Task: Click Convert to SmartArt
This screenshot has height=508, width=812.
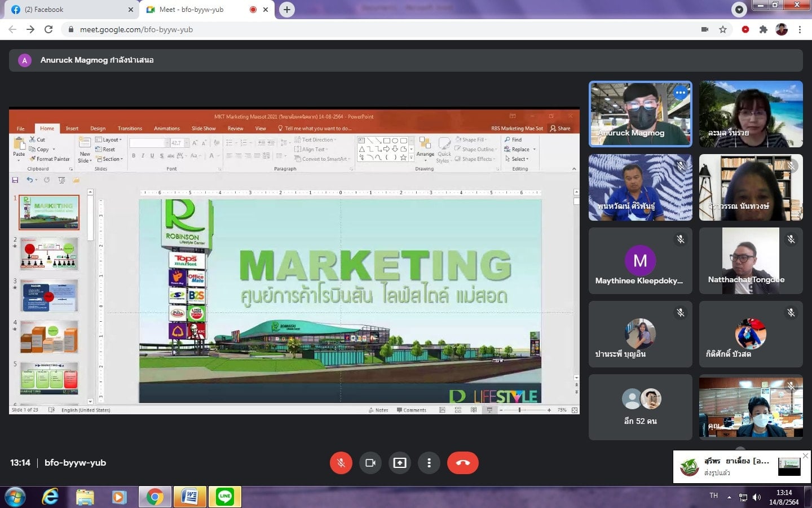Action: (323, 159)
